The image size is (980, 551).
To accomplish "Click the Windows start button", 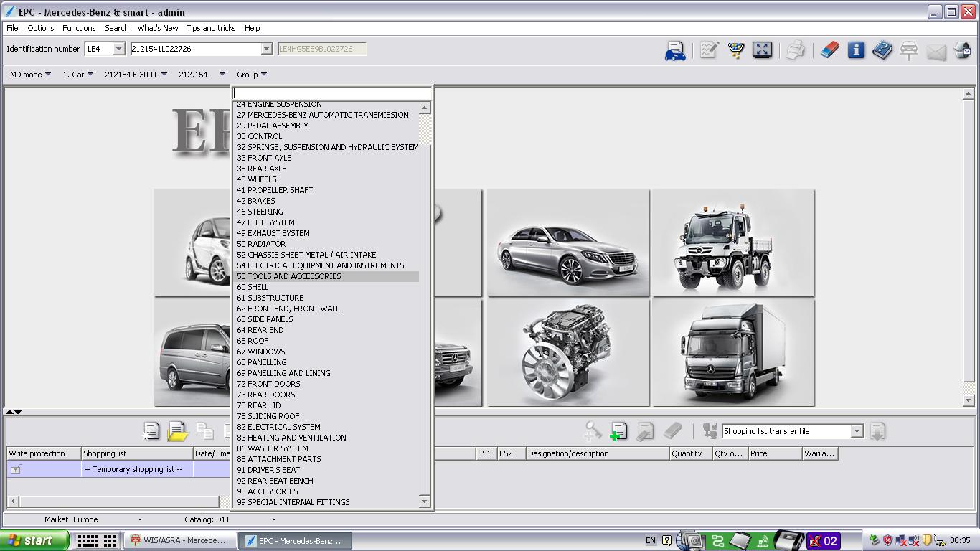I will (x=34, y=540).
